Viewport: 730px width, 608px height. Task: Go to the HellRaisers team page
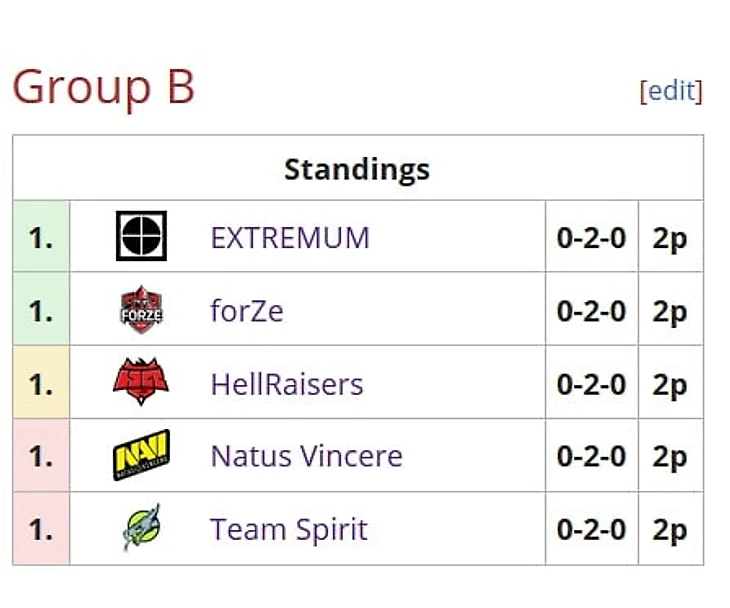click(x=287, y=384)
